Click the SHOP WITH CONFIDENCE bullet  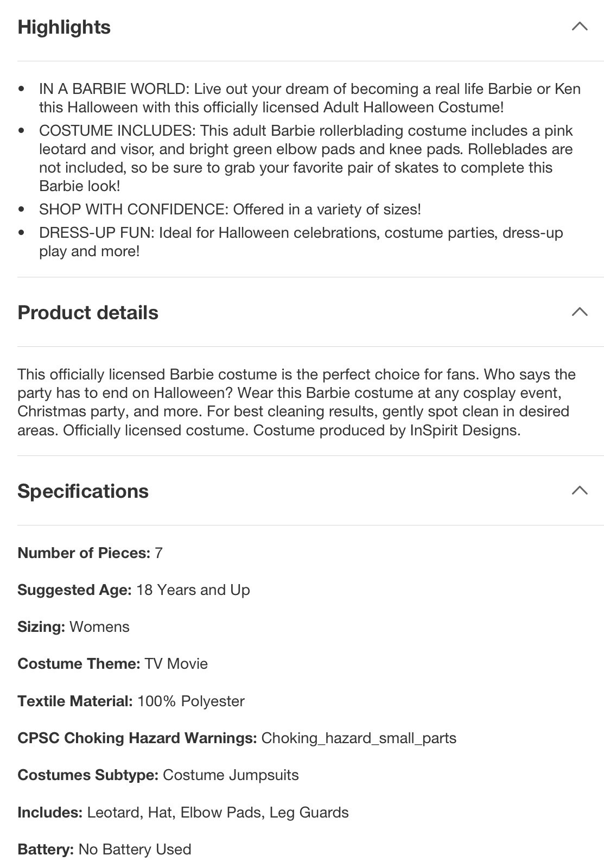tap(230, 209)
